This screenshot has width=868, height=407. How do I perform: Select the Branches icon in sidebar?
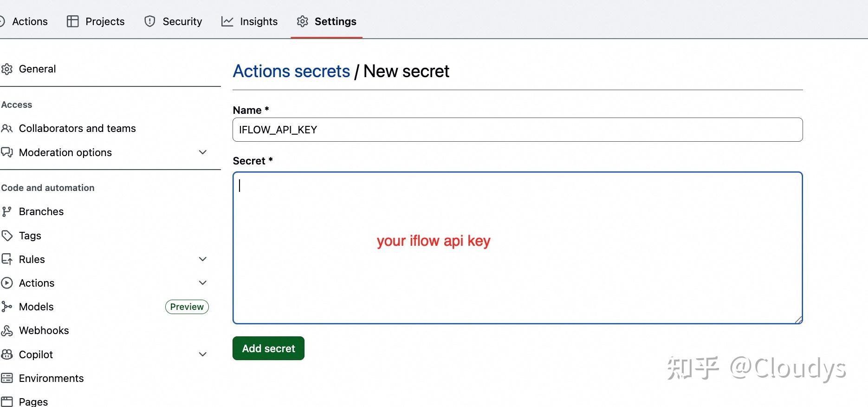pos(7,211)
